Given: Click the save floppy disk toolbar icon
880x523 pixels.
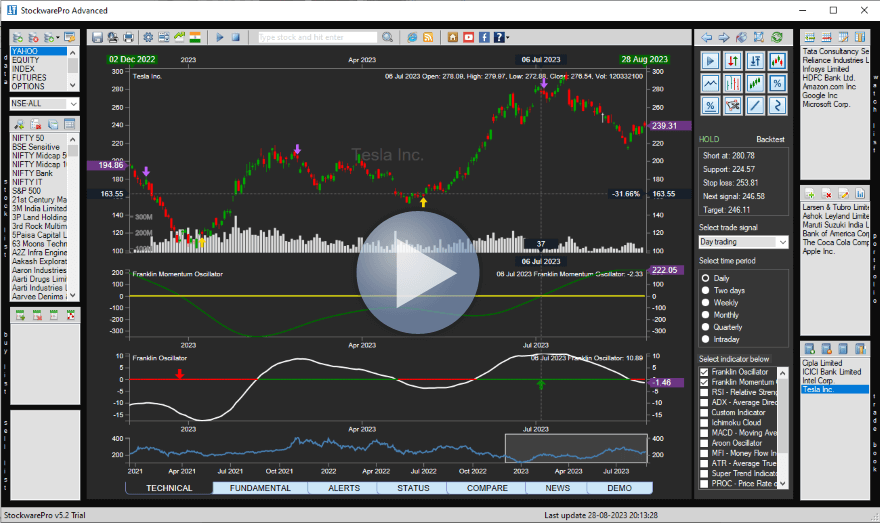Looking at the screenshot, I should [x=97, y=37].
